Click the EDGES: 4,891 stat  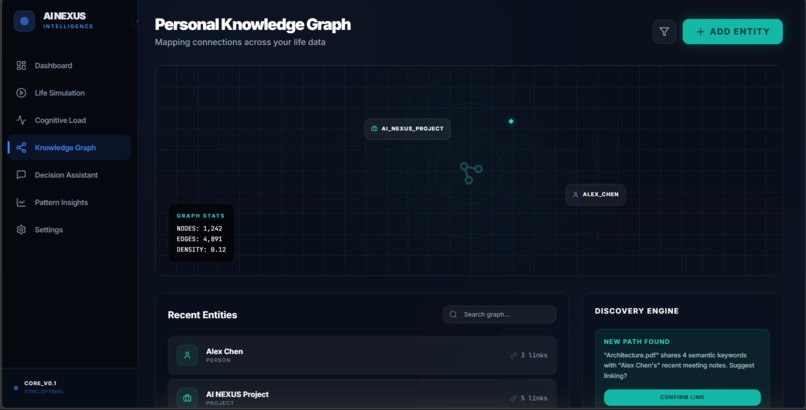[199, 239]
